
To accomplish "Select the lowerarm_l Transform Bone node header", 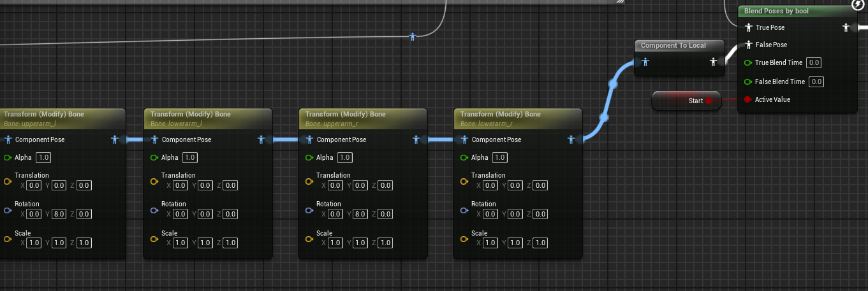I will coord(208,118).
